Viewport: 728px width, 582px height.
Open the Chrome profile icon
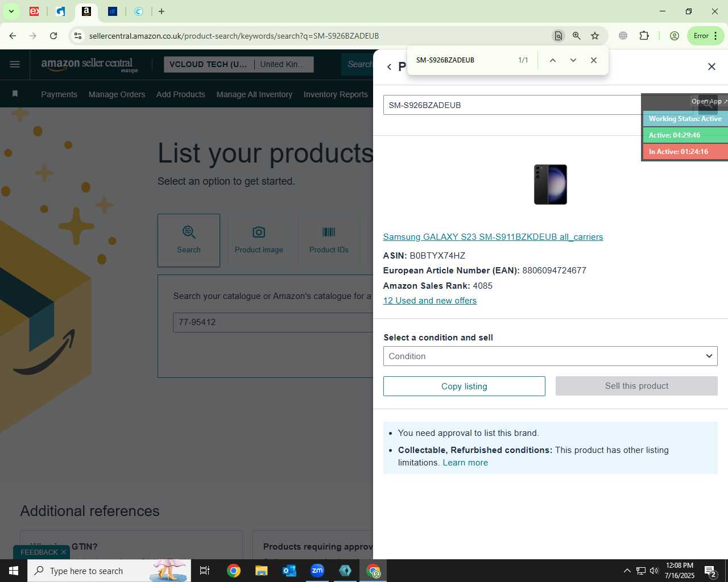675,36
